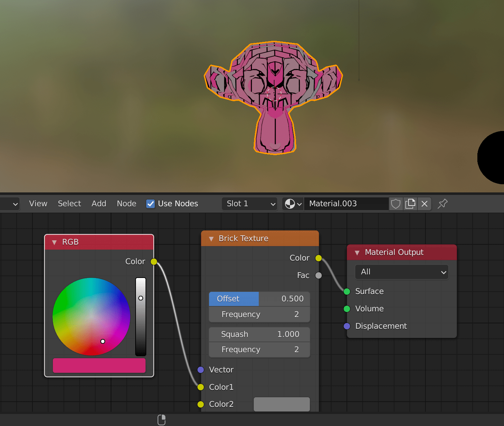Click the Surface input socket
The image size is (504, 426).
[347, 291]
